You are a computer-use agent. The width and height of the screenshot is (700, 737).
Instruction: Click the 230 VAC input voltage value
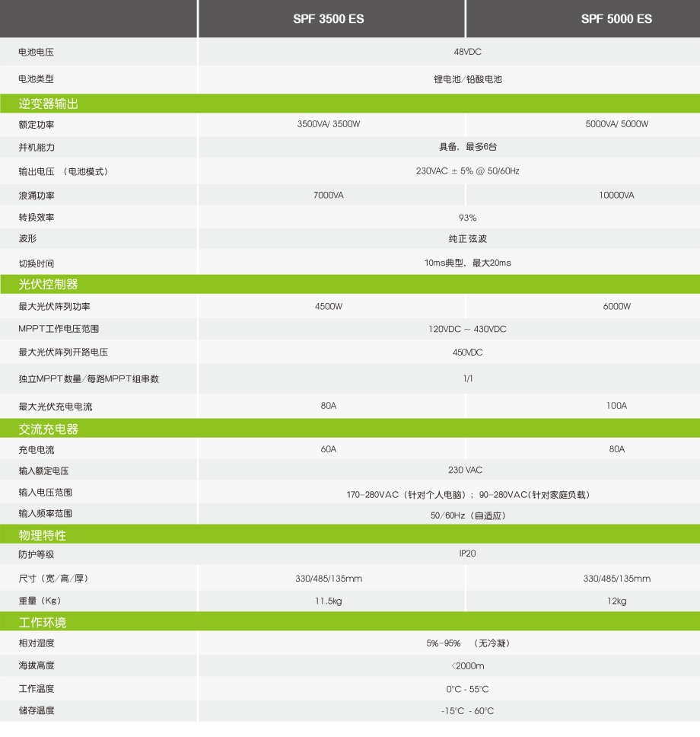[x=465, y=470]
